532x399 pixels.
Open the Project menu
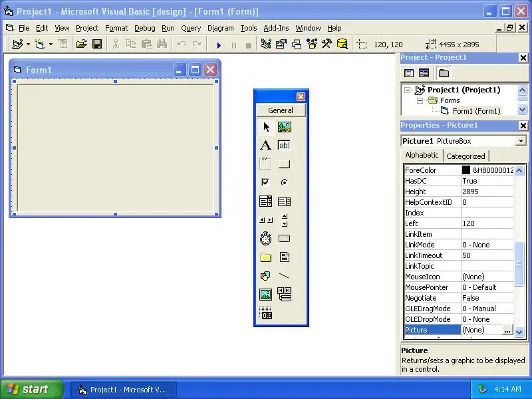87,28
